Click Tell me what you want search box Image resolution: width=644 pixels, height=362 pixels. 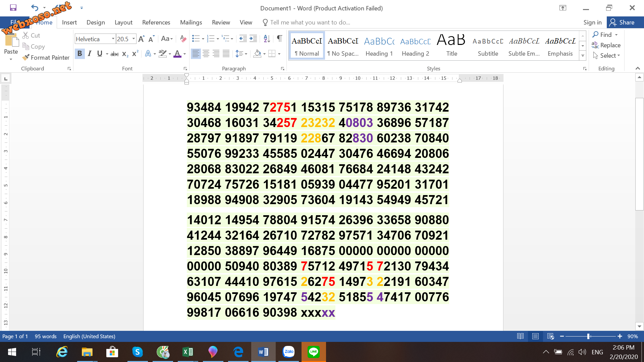click(310, 22)
